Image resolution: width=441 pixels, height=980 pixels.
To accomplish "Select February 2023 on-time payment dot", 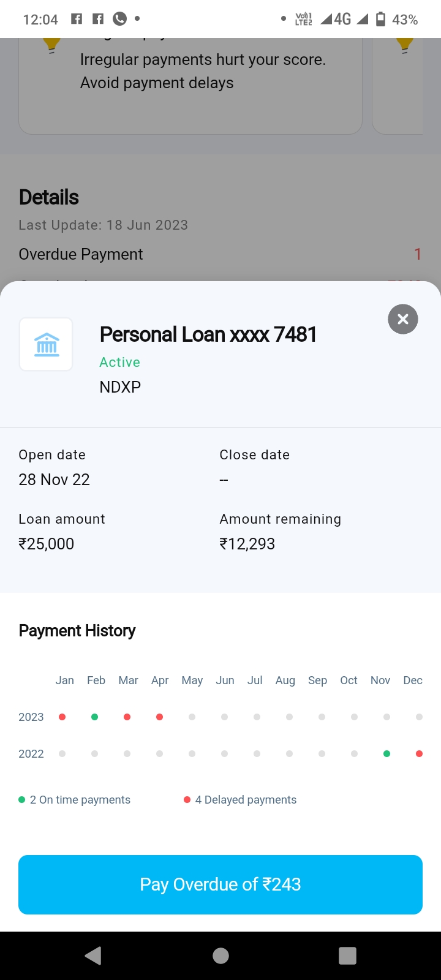I will (94, 717).
